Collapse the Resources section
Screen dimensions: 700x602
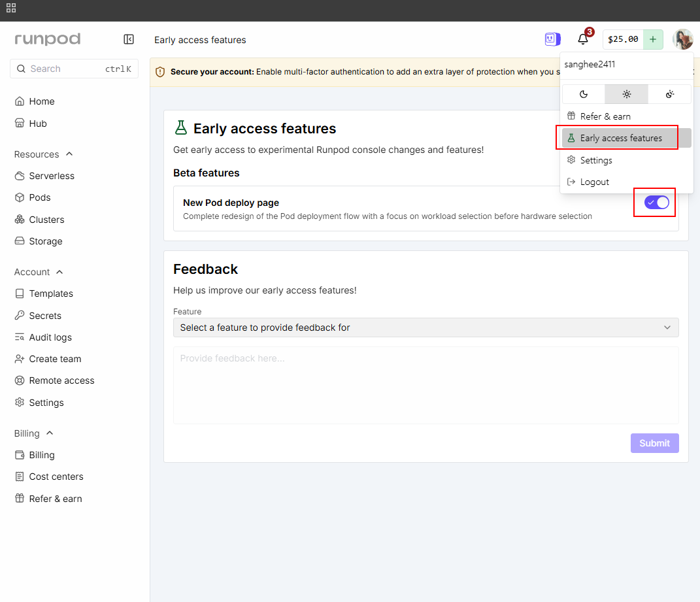(43, 154)
